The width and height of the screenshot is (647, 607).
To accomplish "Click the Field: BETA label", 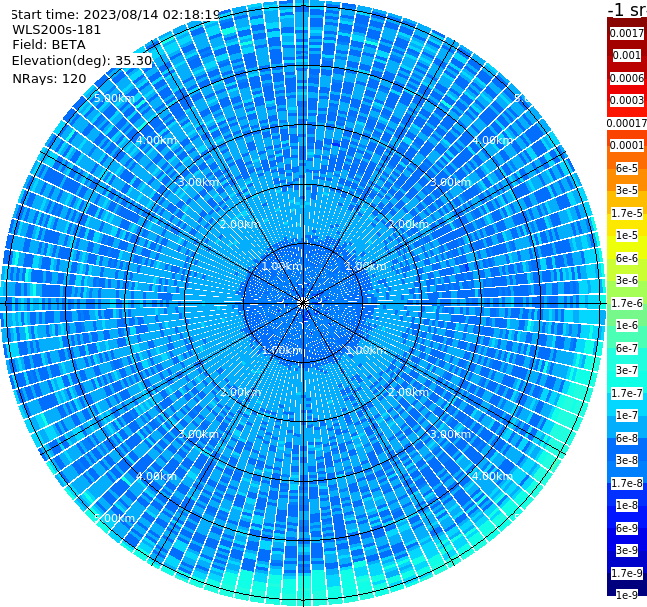I will click(x=49, y=45).
